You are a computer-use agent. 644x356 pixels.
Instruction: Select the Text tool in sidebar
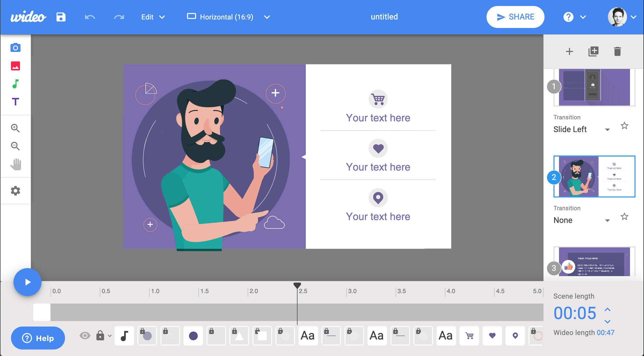point(15,101)
